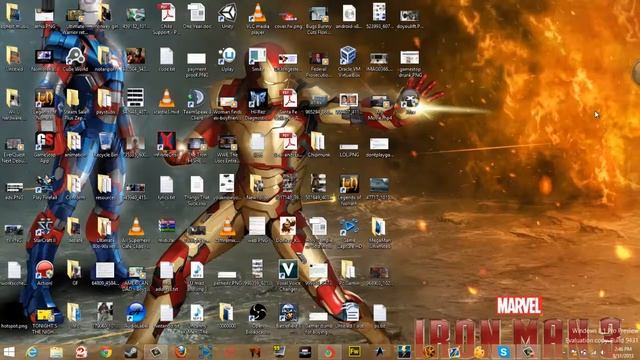Open the lyrics.txt text file
Screen dimensions: 640x360
tap(167, 187)
